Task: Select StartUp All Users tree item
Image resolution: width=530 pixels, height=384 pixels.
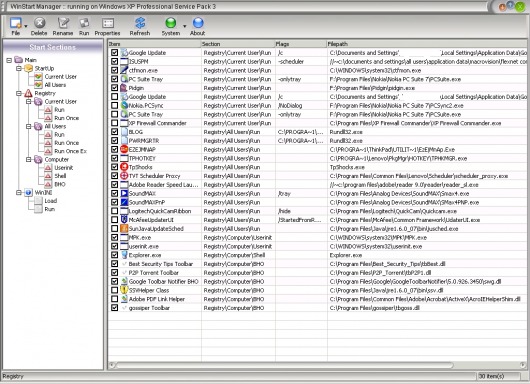Action: (55, 85)
